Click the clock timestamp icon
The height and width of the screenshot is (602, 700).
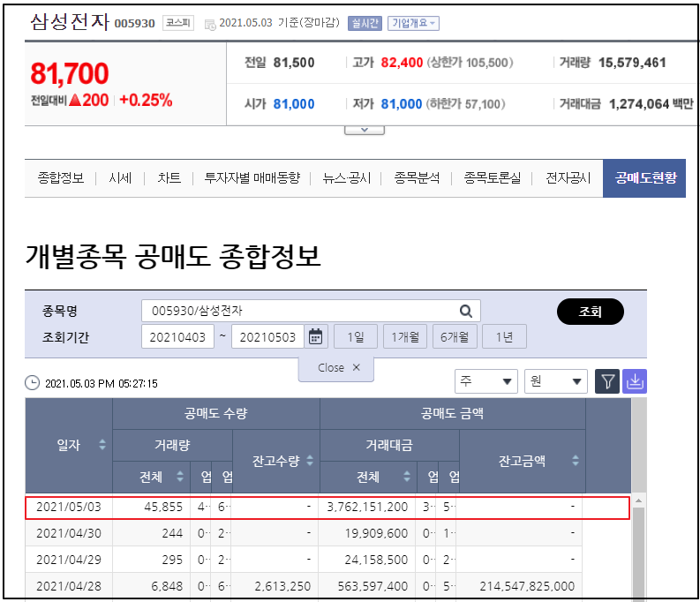[32, 383]
